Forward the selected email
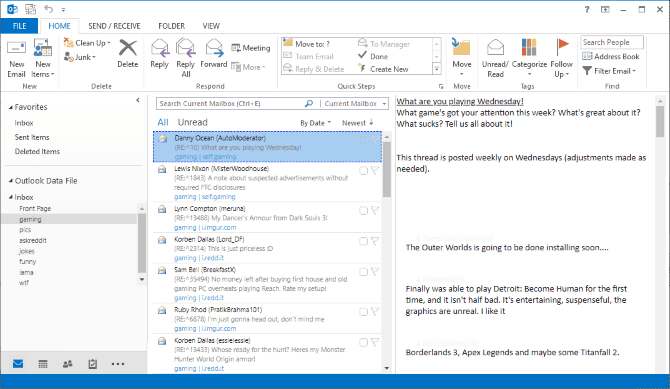Viewport: 670px width, 389px height. (214, 54)
